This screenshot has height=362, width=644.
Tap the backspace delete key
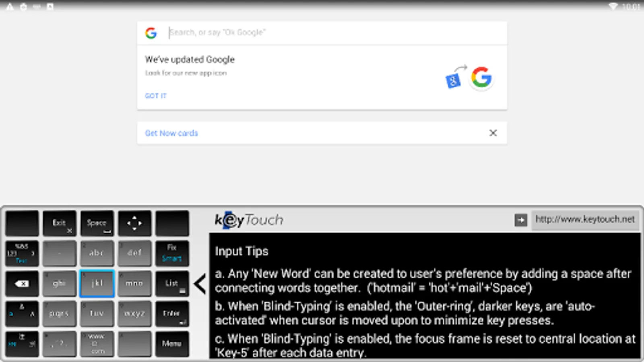(x=22, y=284)
